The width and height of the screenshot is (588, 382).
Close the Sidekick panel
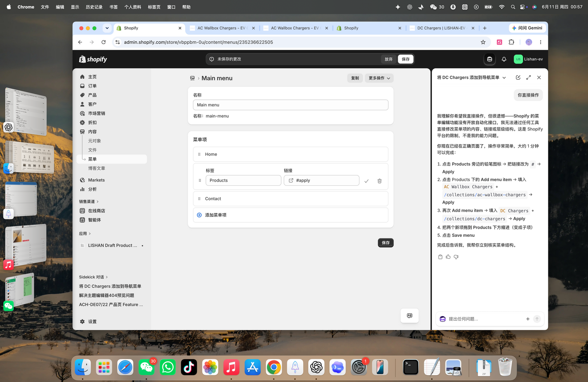pyautogui.click(x=539, y=78)
